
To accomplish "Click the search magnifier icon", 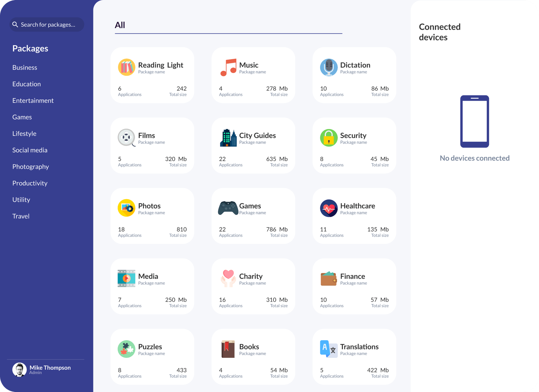I will coord(16,24).
